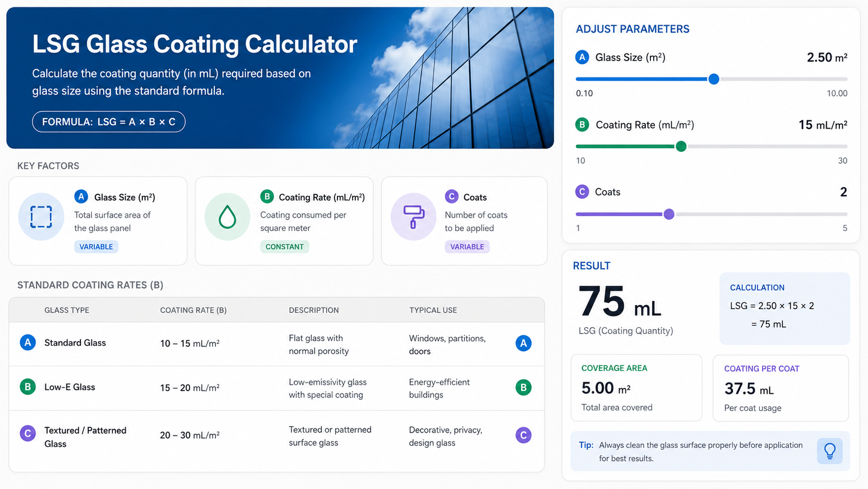Click the 10 – 15 mL/m² rate cell

(189, 343)
